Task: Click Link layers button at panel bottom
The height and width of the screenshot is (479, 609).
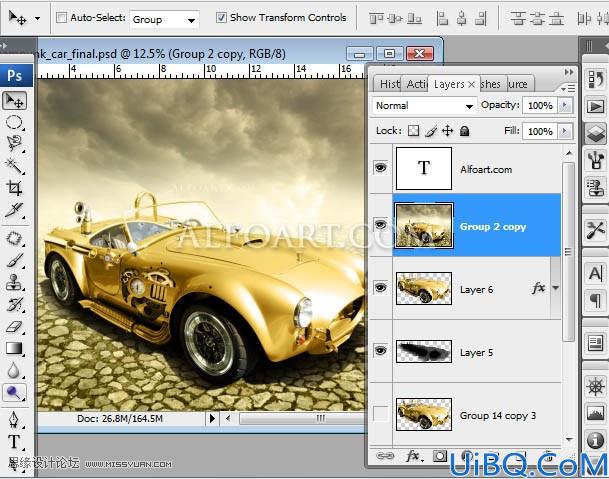Action: (385, 456)
